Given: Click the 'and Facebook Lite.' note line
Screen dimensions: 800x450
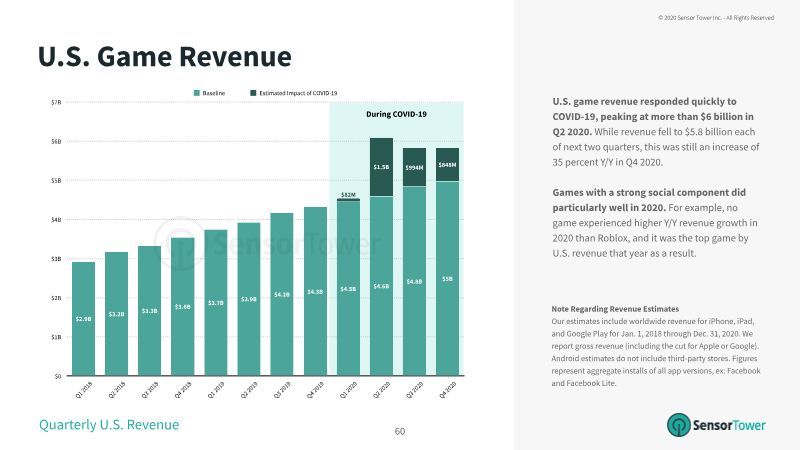Looking at the screenshot, I should click(584, 383).
